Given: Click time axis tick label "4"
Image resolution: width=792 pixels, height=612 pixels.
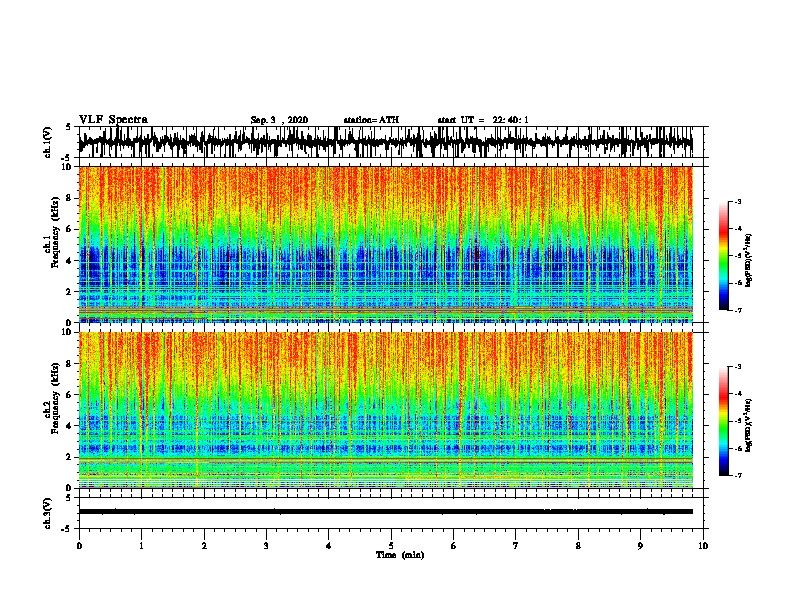Looking at the screenshot, I should tap(329, 546).
